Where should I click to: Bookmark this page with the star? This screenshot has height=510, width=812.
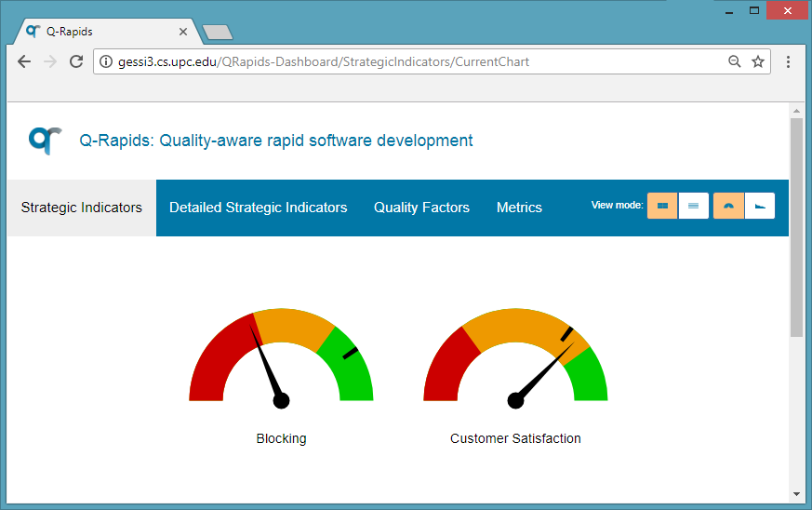[x=758, y=61]
